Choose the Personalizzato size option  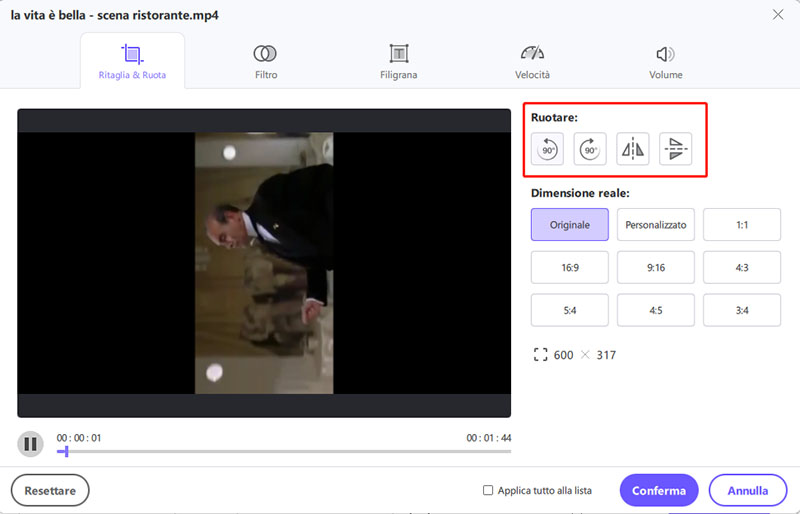pyautogui.click(x=656, y=225)
